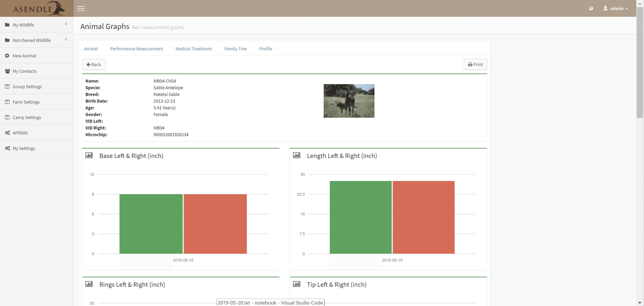Click the APR500 gears icon

[x=8, y=133]
